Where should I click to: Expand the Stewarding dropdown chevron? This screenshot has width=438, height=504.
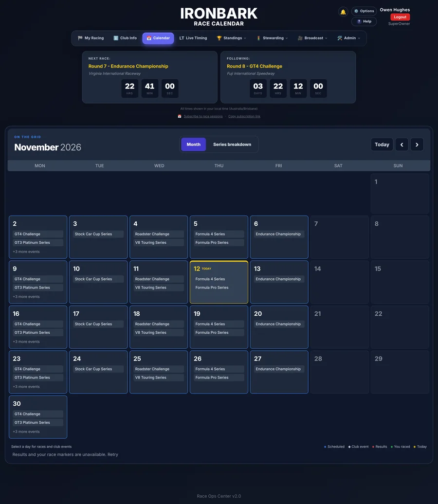[x=287, y=38]
